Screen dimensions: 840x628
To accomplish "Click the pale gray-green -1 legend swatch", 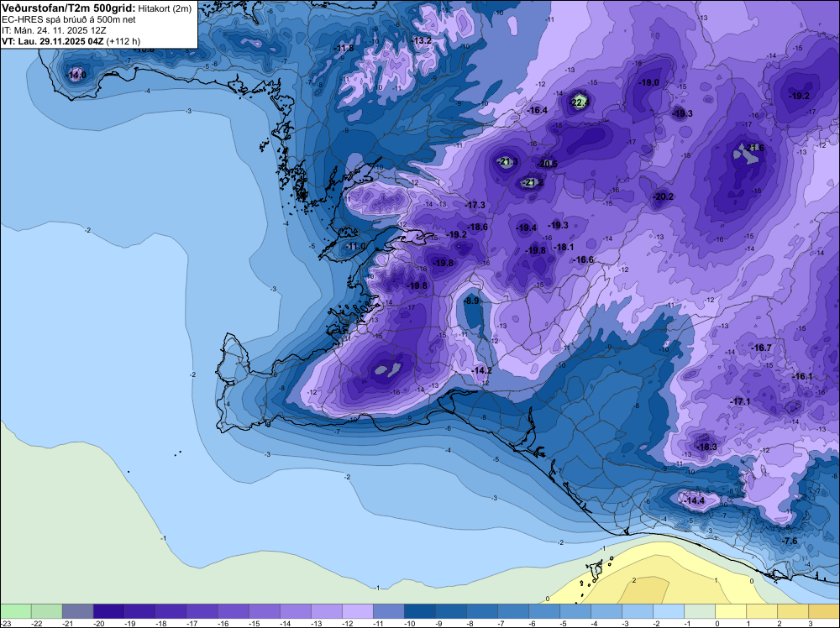I will 699,611.
